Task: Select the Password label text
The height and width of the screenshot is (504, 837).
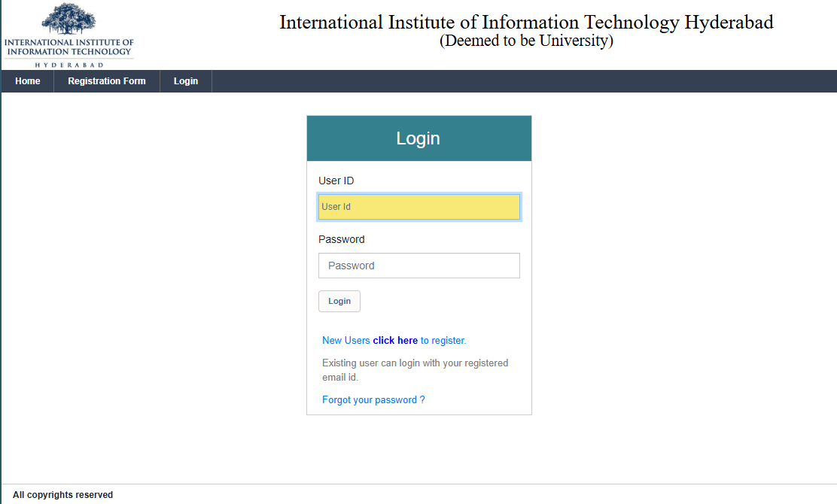Action: 341,239
